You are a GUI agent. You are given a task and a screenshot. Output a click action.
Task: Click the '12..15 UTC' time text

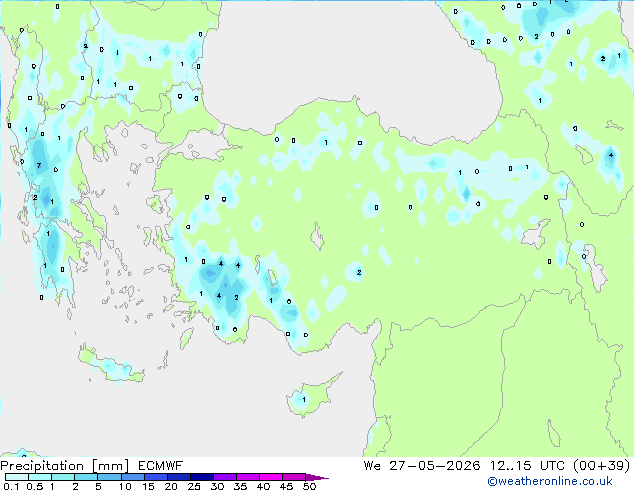527,466
